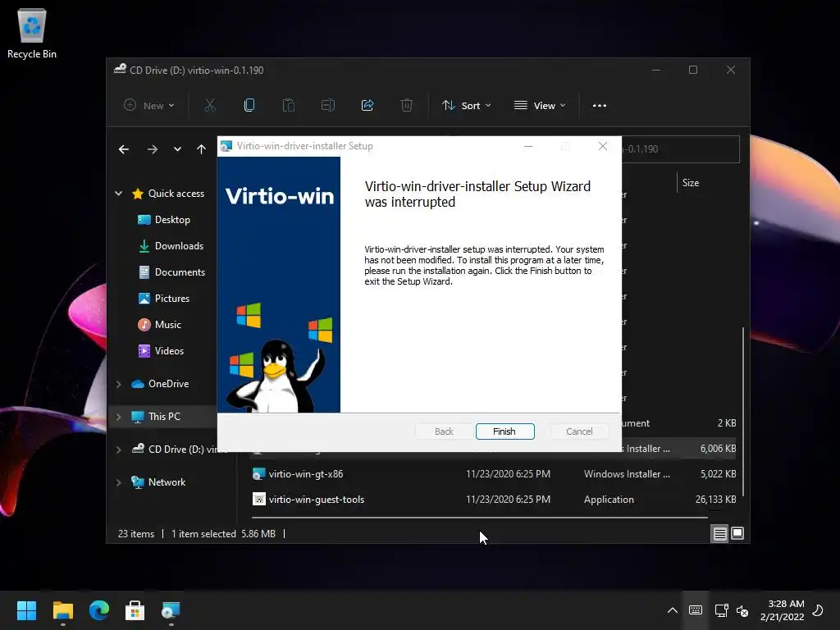Viewport: 840px width, 630px height.
Task: Click the Copy icon in Explorer toolbar
Action: point(249,106)
